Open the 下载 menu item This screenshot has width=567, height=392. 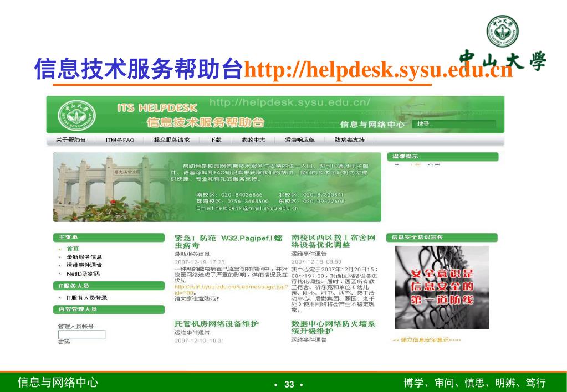tap(216, 140)
